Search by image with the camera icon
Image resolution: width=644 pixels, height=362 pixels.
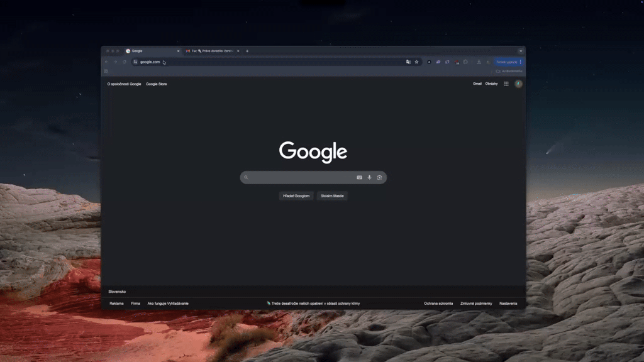379,177
